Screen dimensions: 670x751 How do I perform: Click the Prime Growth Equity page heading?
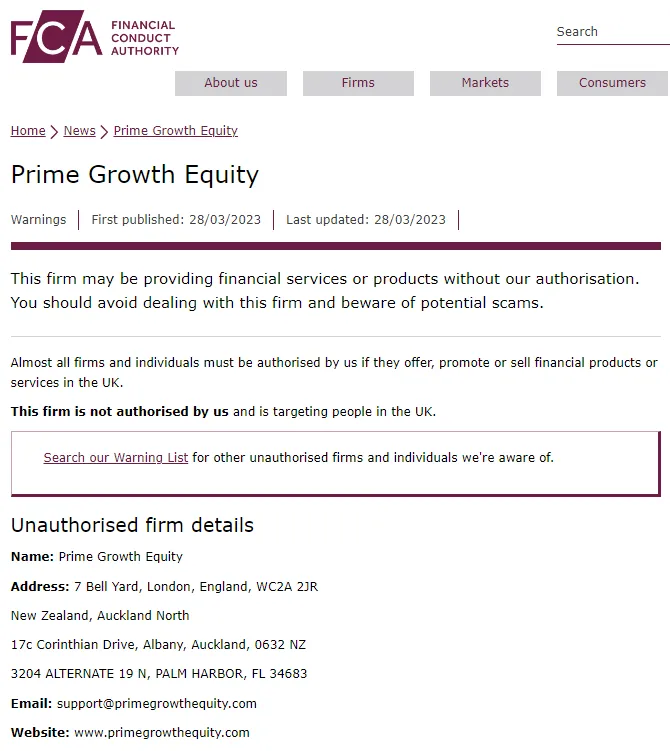135,174
